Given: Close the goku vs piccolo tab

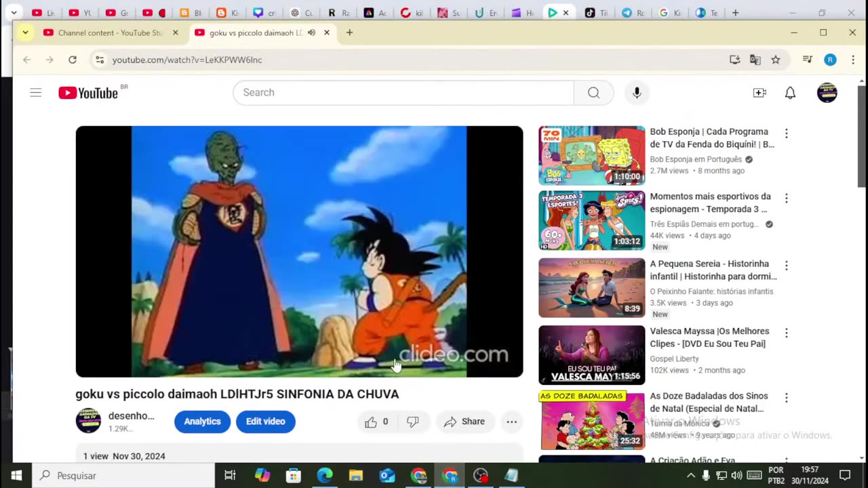Looking at the screenshot, I should 327,33.
